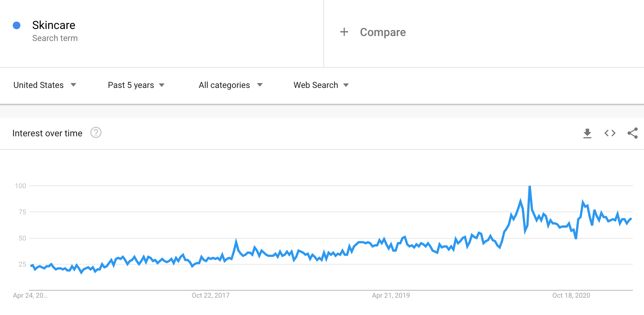644x315 pixels.
Task: Click the Interest over time heading
Action: tap(47, 133)
